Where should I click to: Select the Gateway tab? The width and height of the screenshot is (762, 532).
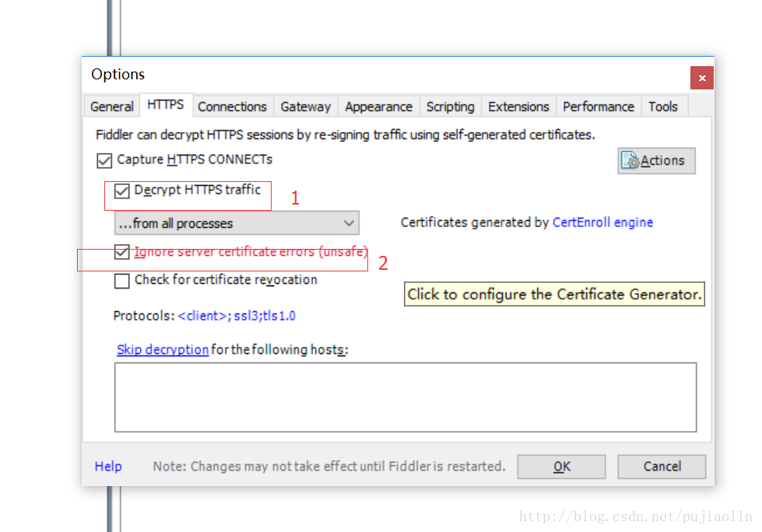point(305,107)
